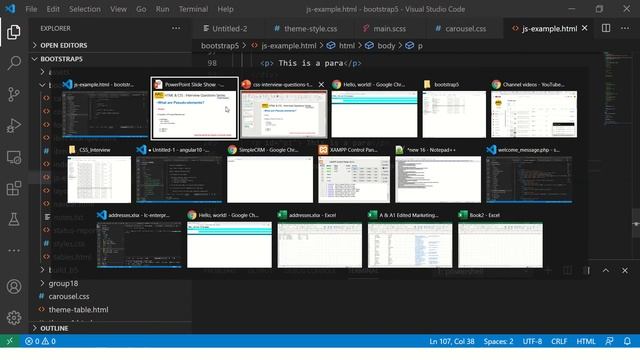This screenshot has height=360, width=640.
Task: Switch to Book2 Excel window thumbnail
Action: pos(500,239)
